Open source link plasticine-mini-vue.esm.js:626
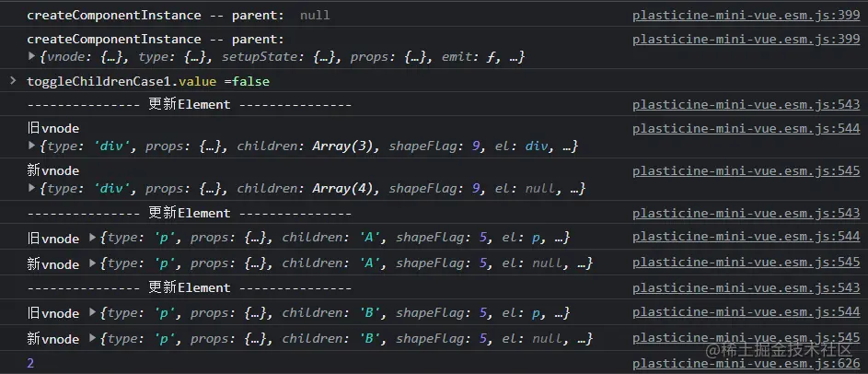Image resolution: width=868 pixels, height=374 pixels. coord(746,363)
